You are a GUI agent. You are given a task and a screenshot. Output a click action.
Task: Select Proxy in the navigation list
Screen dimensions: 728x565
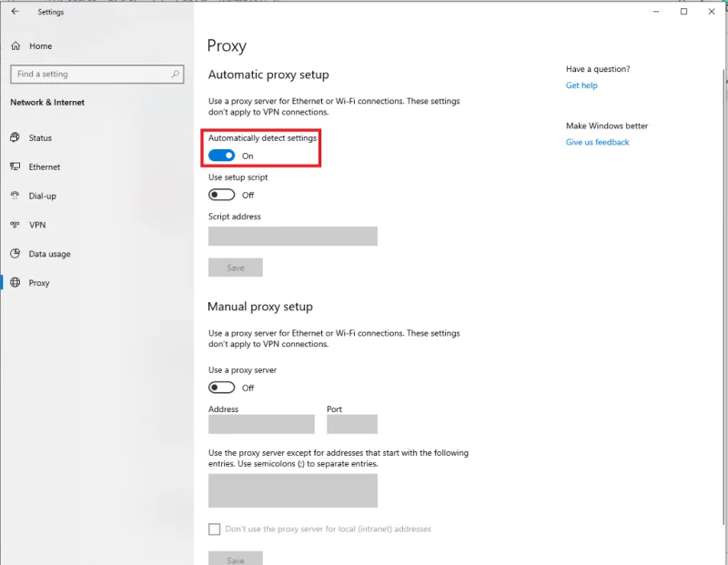click(x=43, y=283)
